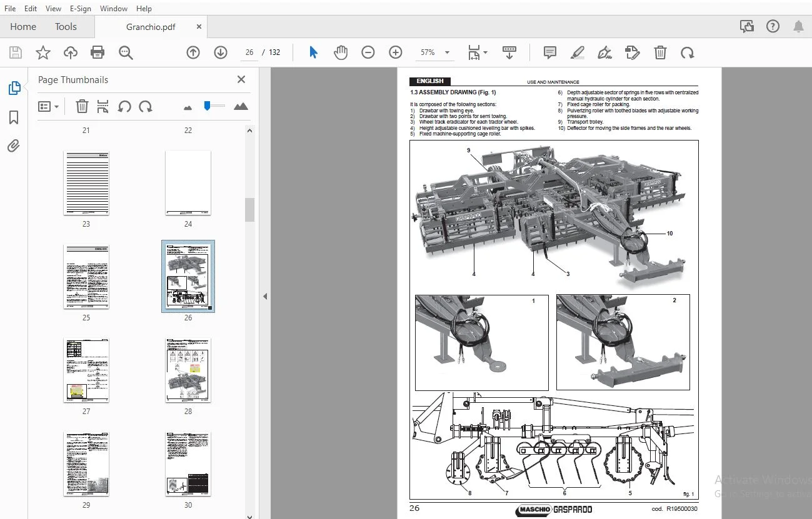Add a comment with the speech bubble icon

550,52
